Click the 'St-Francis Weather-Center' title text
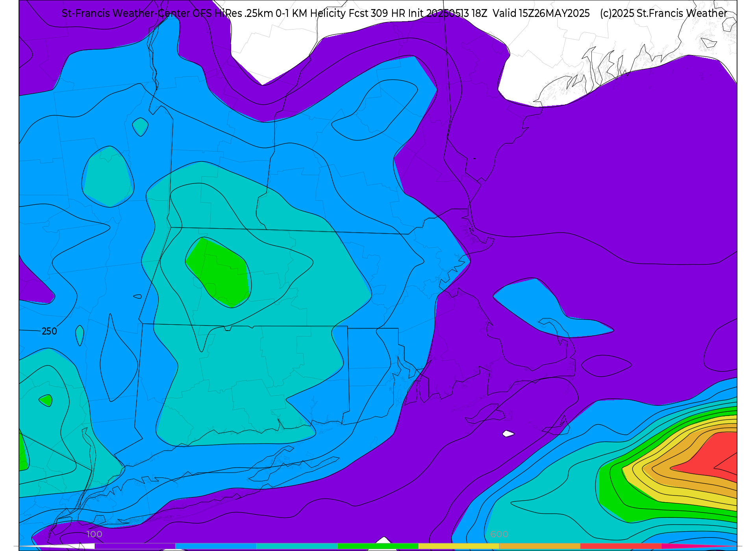The height and width of the screenshot is (551, 756). pyautogui.click(x=126, y=13)
